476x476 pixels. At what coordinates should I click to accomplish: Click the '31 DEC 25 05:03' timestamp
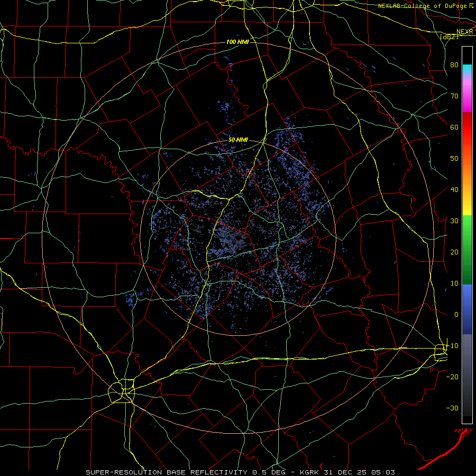tap(359, 472)
